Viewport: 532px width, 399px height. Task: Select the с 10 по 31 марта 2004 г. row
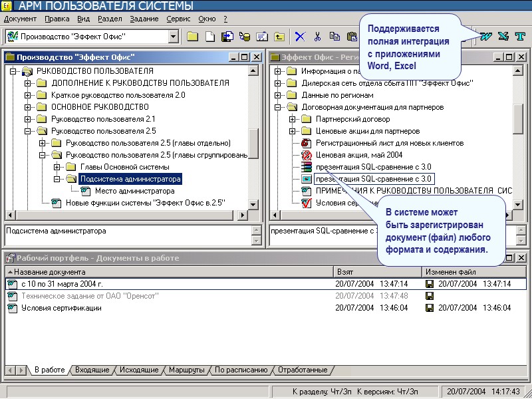(265, 284)
